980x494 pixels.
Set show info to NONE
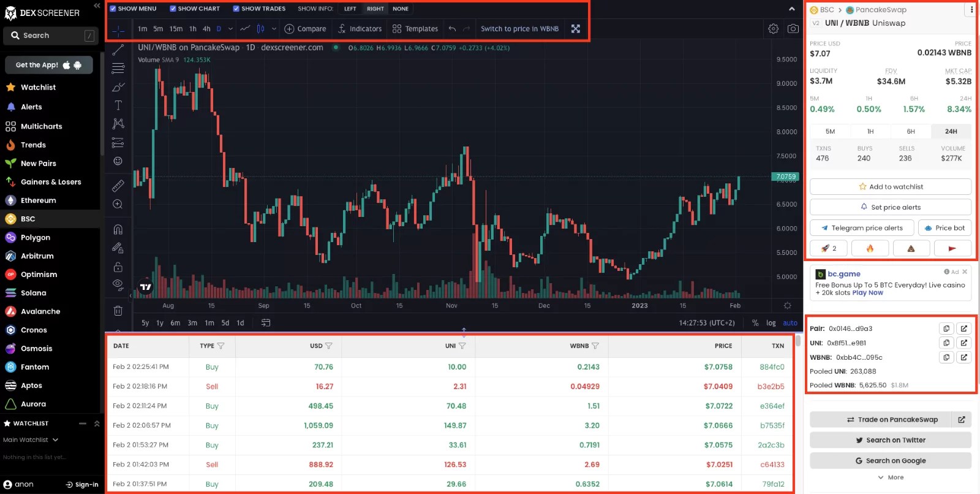[x=401, y=9]
